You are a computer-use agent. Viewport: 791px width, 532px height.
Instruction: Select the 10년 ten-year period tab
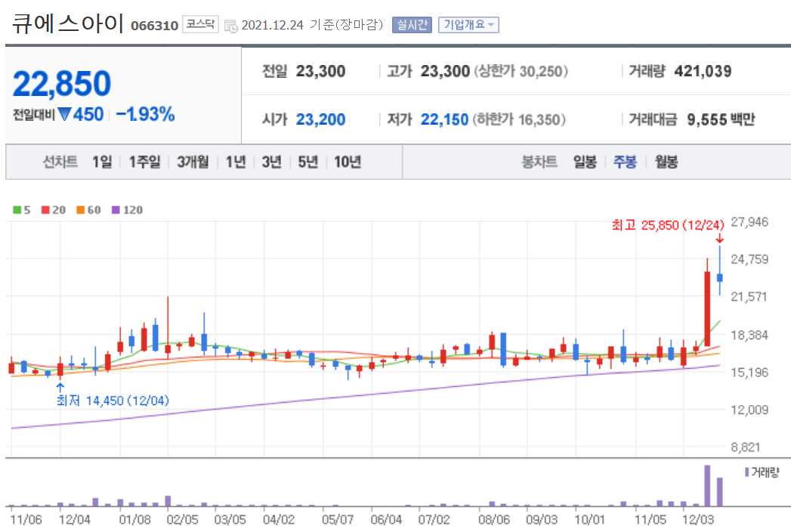tap(347, 162)
